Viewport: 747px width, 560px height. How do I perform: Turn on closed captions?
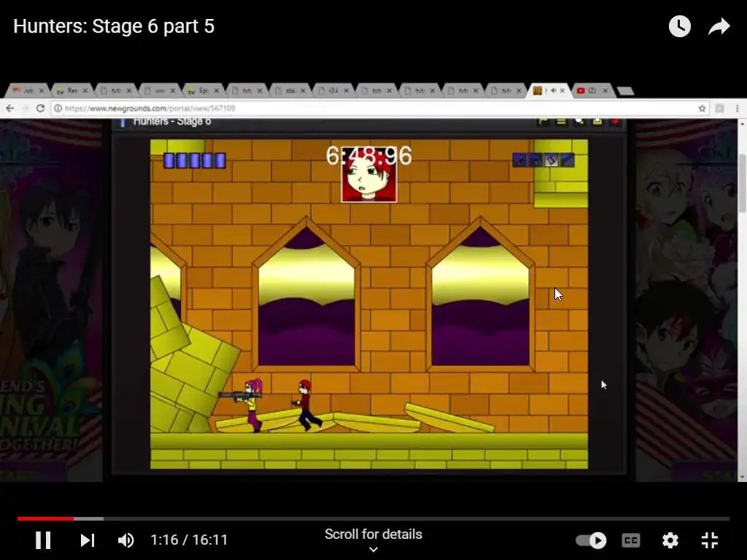click(x=631, y=540)
